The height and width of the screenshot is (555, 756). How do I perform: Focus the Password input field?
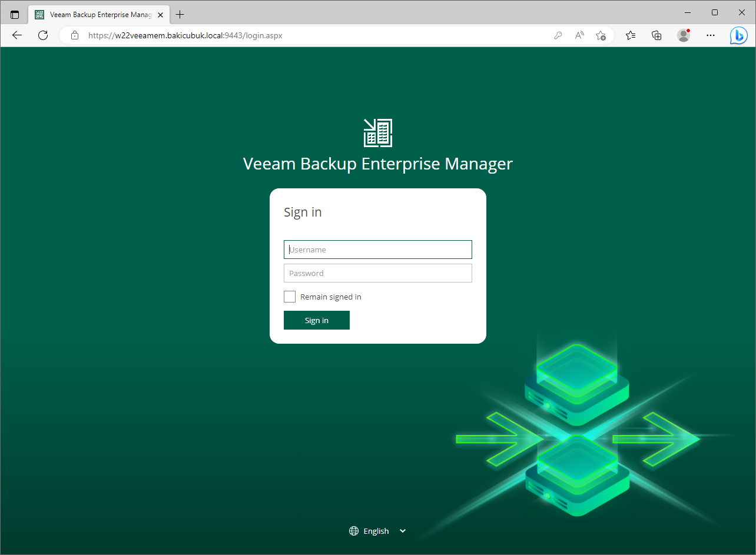pyautogui.click(x=377, y=273)
